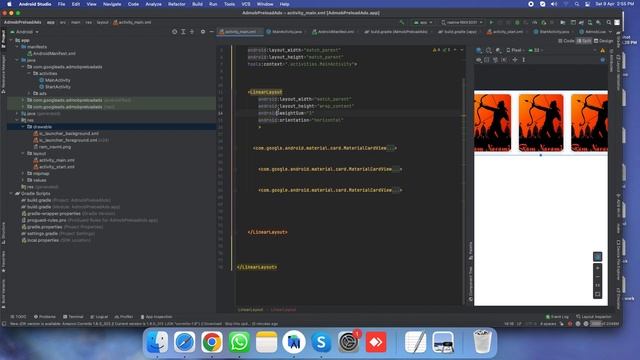
Task: Open Finder from the Dock
Action: (157, 342)
